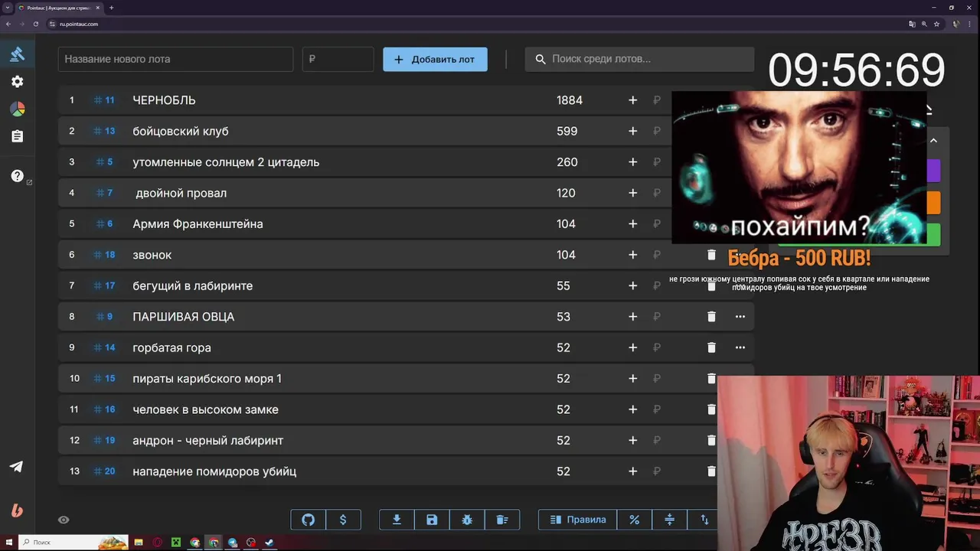
Task: Open the Правила rules button
Action: pyautogui.click(x=578, y=520)
